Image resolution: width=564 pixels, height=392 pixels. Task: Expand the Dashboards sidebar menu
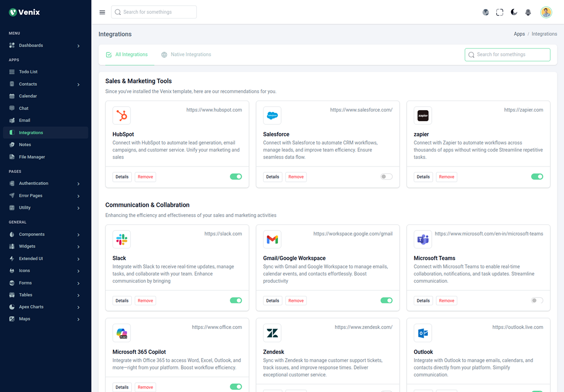(x=44, y=45)
